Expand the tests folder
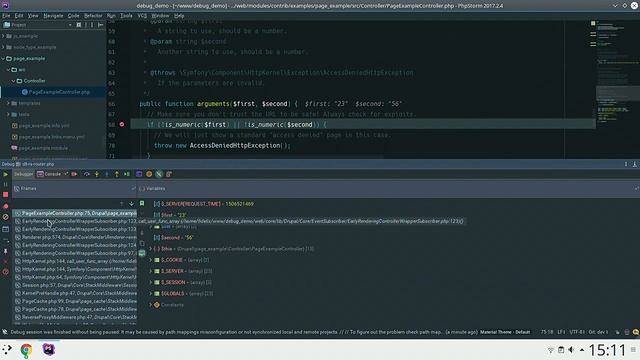 click(8, 114)
